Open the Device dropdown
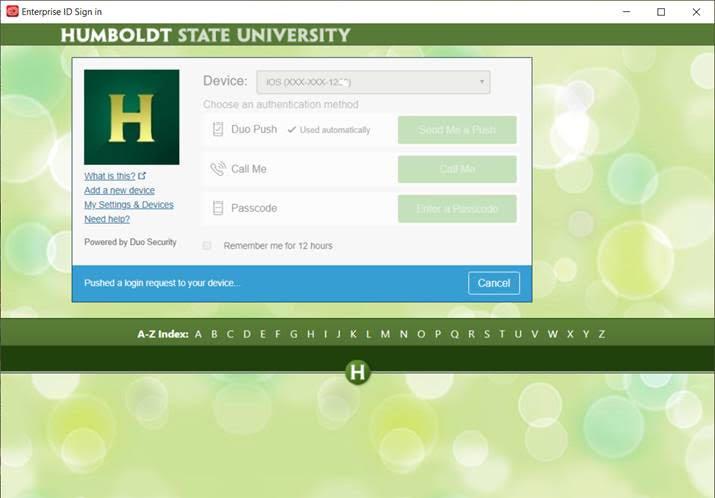The image size is (715, 498). pyautogui.click(x=373, y=82)
